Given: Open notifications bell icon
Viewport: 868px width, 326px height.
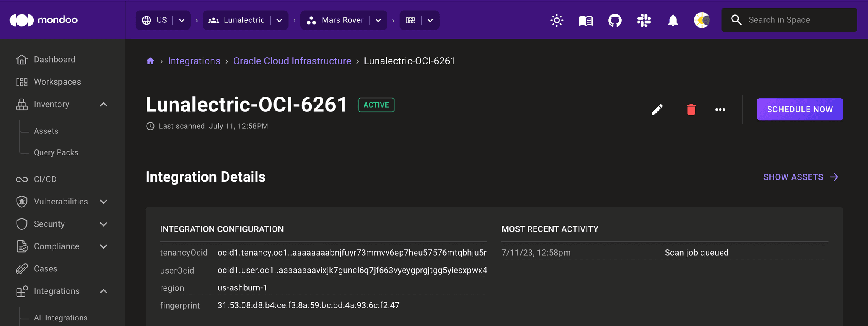Looking at the screenshot, I should tap(673, 20).
